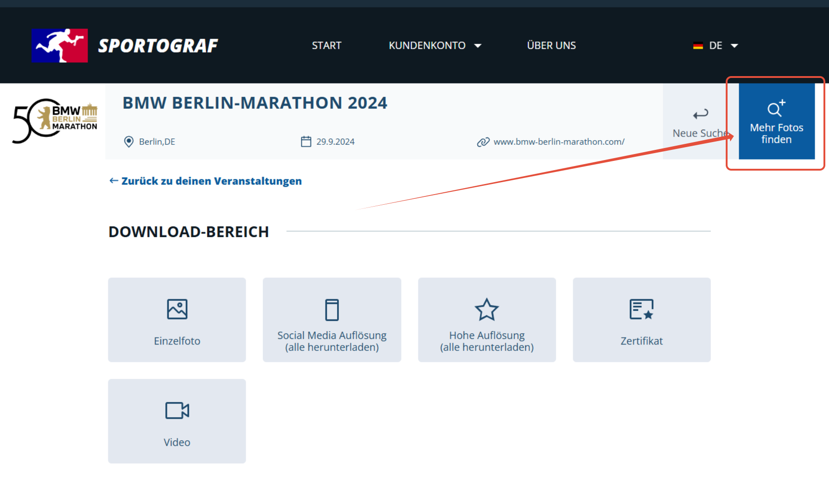Open the Zertifikat download tile
Image resolution: width=829 pixels, height=504 pixels.
pyautogui.click(x=642, y=320)
